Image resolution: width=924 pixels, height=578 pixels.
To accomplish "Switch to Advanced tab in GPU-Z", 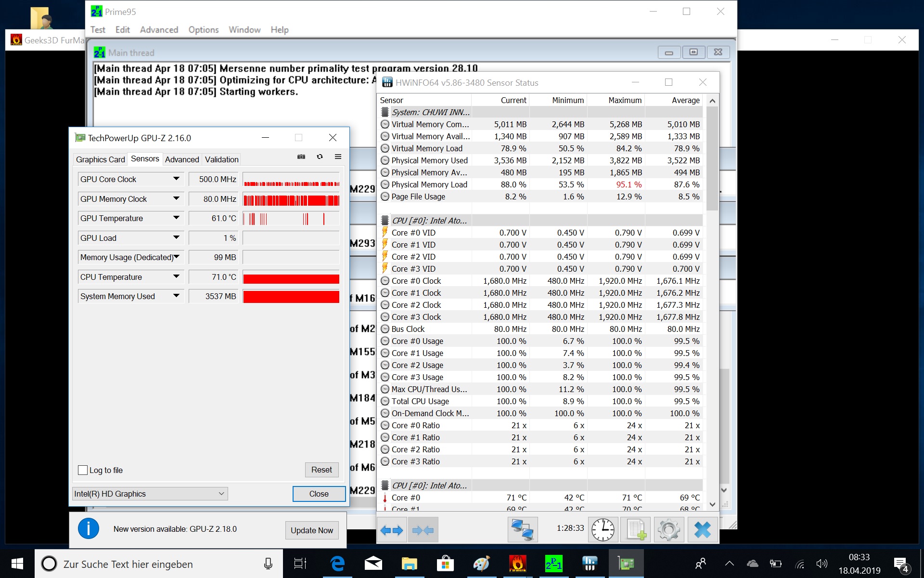I will [x=182, y=159].
